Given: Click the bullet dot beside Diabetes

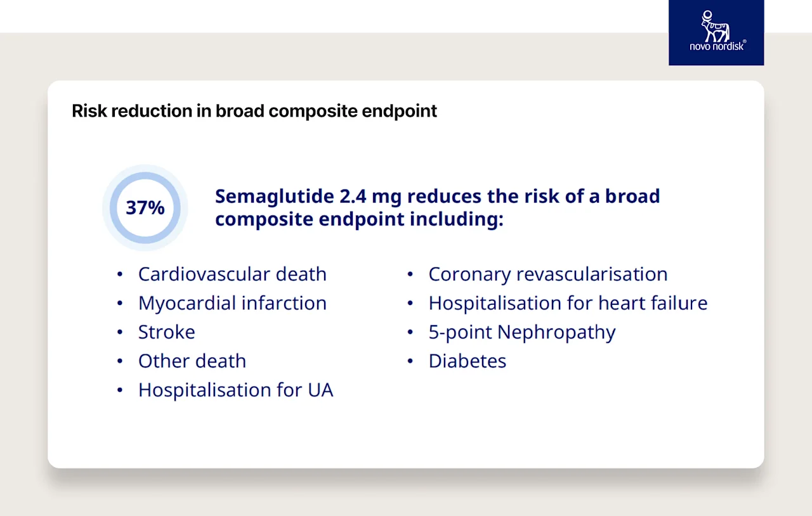Looking at the screenshot, I should pos(410,361).
